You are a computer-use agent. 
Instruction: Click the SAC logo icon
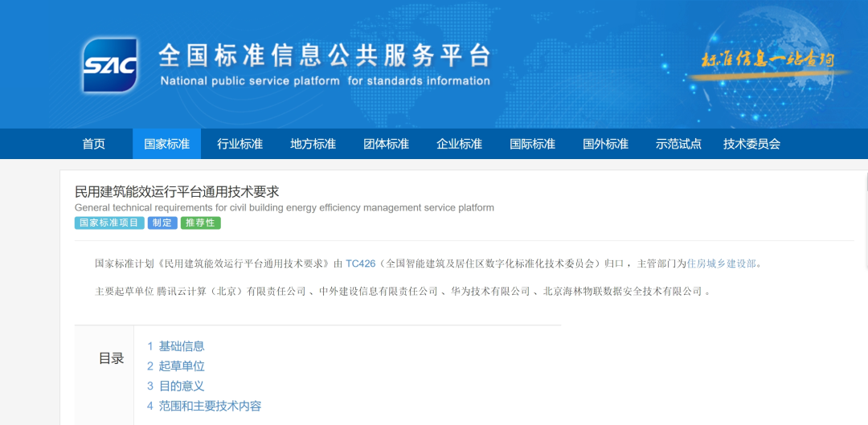(x=110, y=65)
